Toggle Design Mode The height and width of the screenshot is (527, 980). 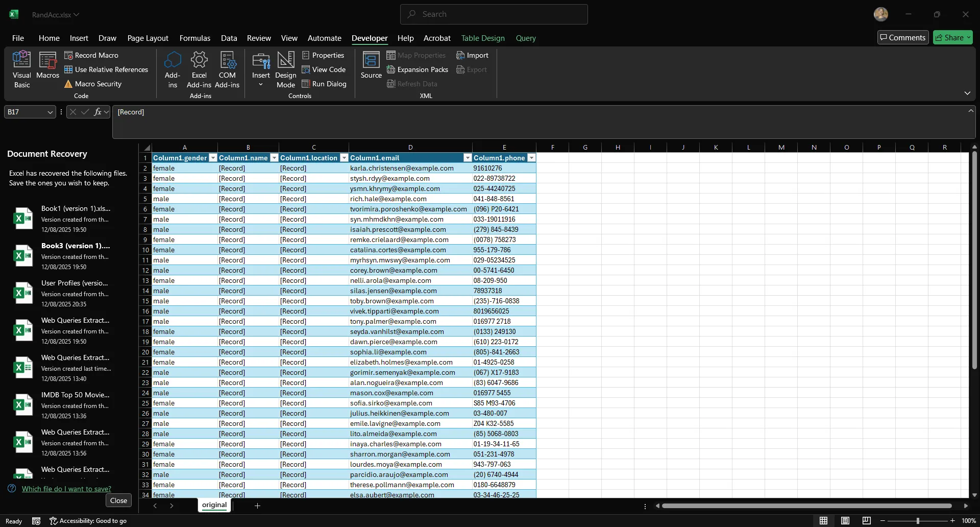click(x=286, y=69)
